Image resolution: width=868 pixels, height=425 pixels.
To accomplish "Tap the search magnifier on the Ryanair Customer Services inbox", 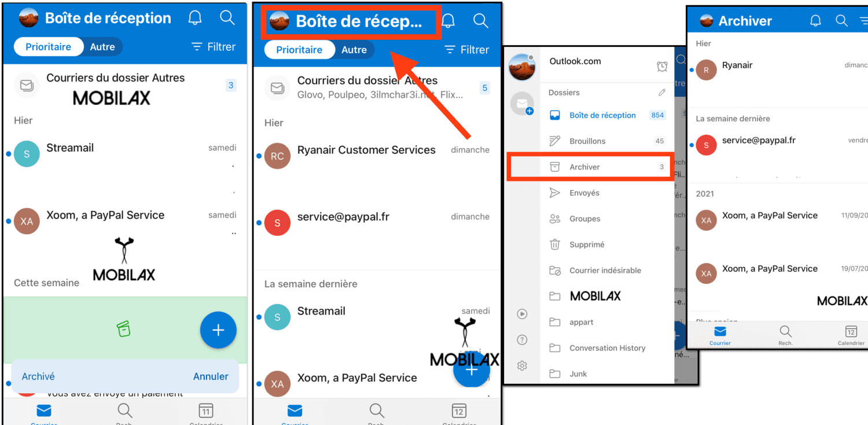I will tap(480, 21).
